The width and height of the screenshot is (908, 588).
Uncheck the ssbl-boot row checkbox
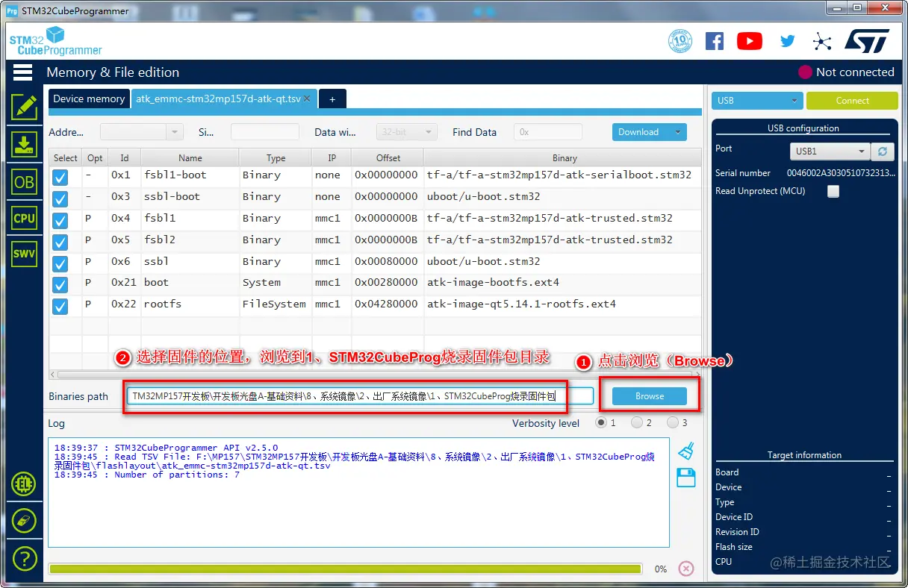[x=60, y=199]
